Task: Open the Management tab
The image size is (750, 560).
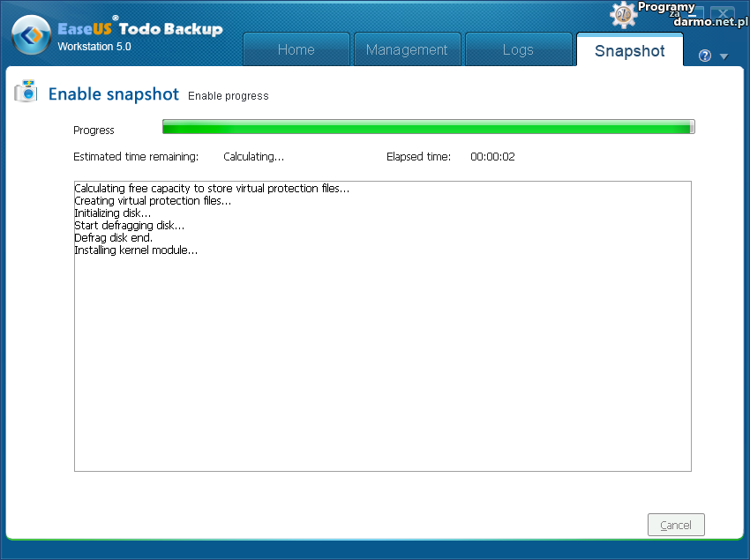Action: [x=407, y=49]
